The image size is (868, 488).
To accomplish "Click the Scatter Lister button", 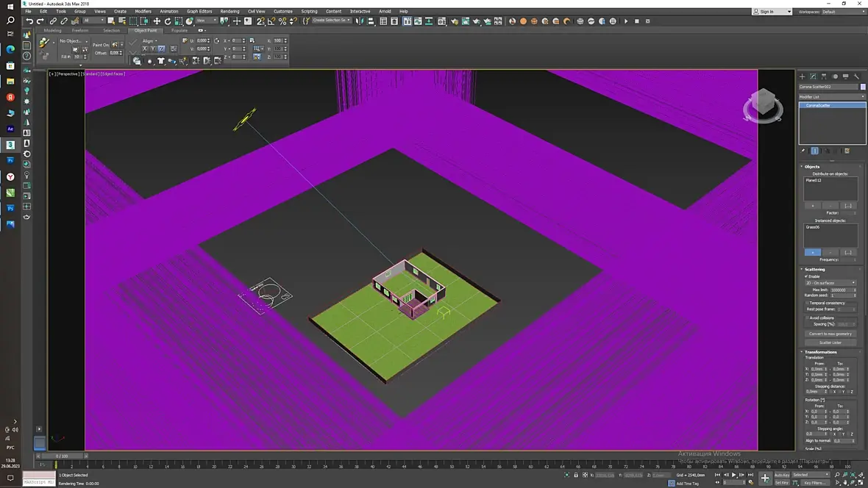I will 830,342.
